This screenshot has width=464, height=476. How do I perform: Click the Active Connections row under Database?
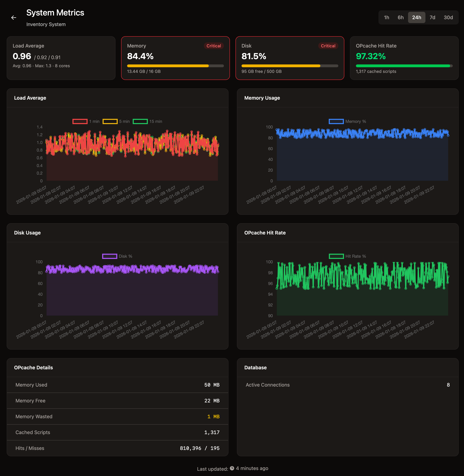pos(347,385)
